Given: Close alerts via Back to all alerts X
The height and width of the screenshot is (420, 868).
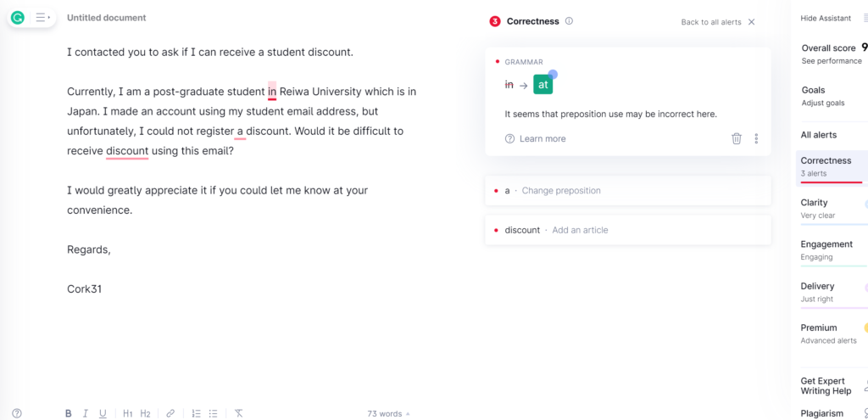Looking at the screenshot, I should [751, 22].
